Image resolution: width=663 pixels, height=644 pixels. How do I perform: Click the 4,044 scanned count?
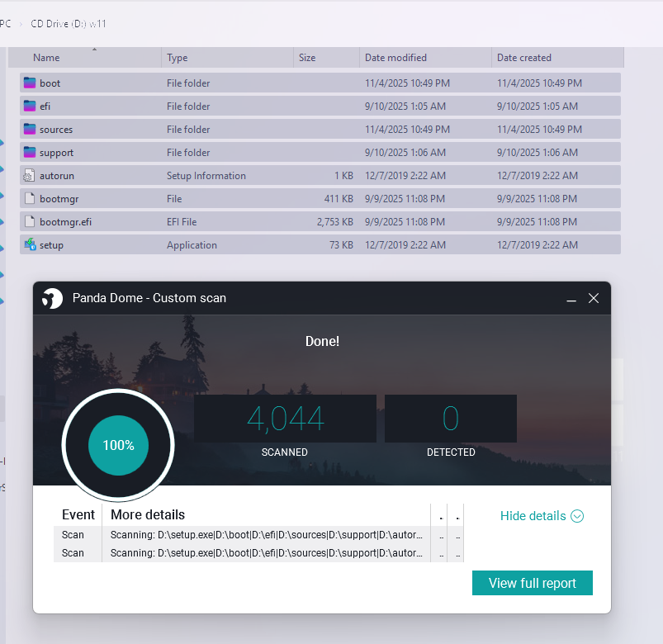tap(286, 419)
